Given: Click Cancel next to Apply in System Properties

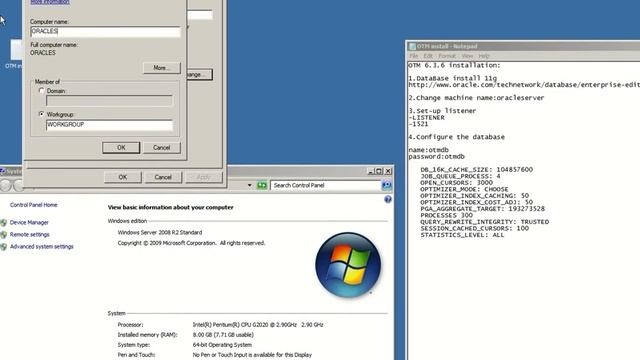Looking at the screenshot, I should (x=163, y=177).
